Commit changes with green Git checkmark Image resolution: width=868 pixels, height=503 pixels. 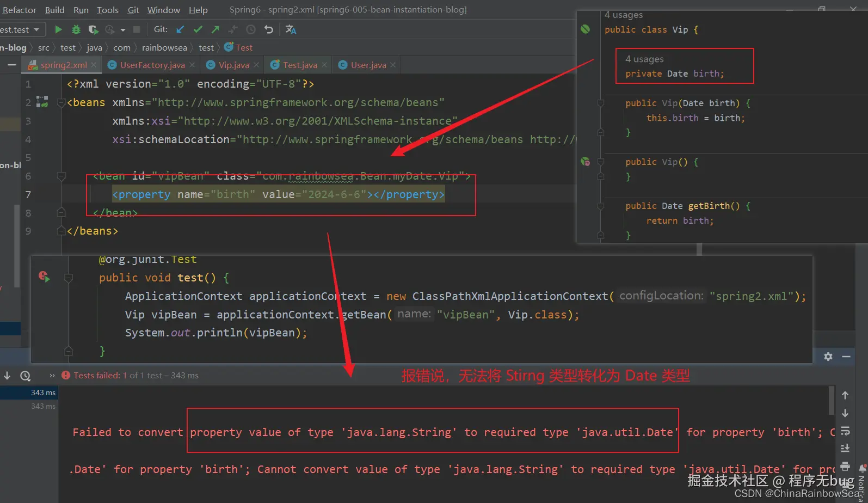(x=198, y=29)
